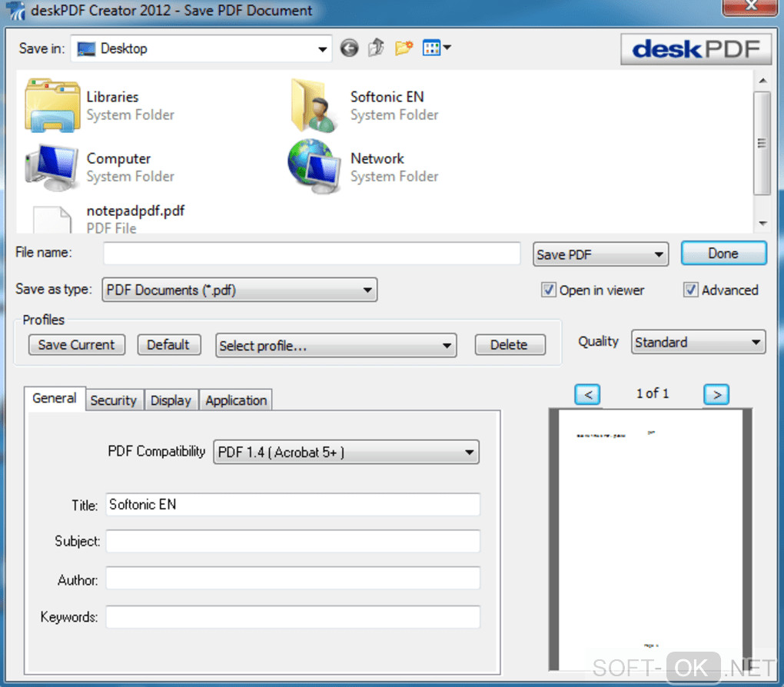Switch to the Application tab

[236, 400]
